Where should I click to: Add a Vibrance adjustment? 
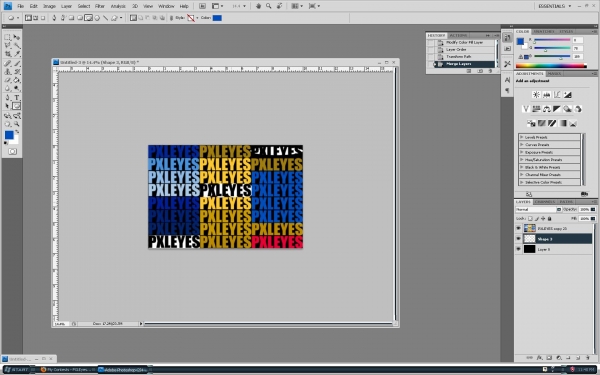click(x=526, y=109)
